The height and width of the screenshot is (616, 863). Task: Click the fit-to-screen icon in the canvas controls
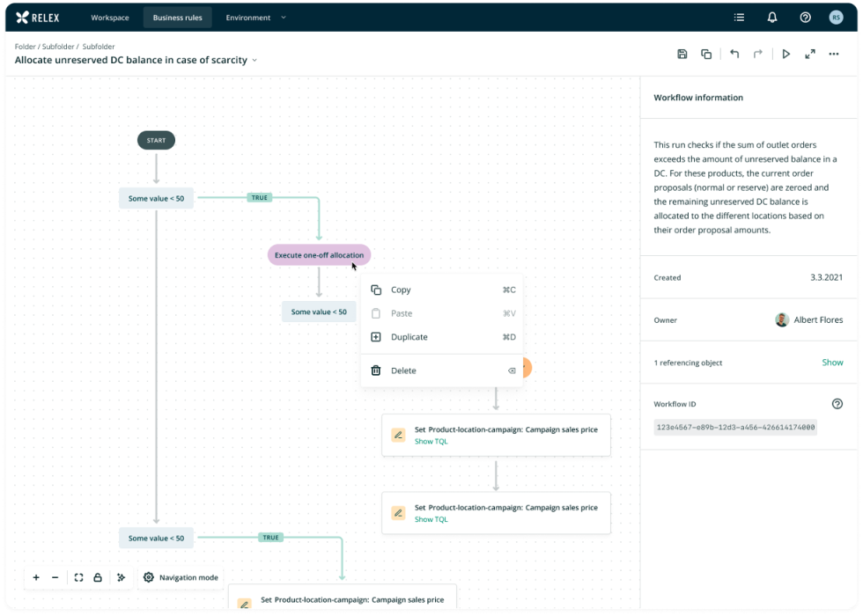tap(78, 577)
